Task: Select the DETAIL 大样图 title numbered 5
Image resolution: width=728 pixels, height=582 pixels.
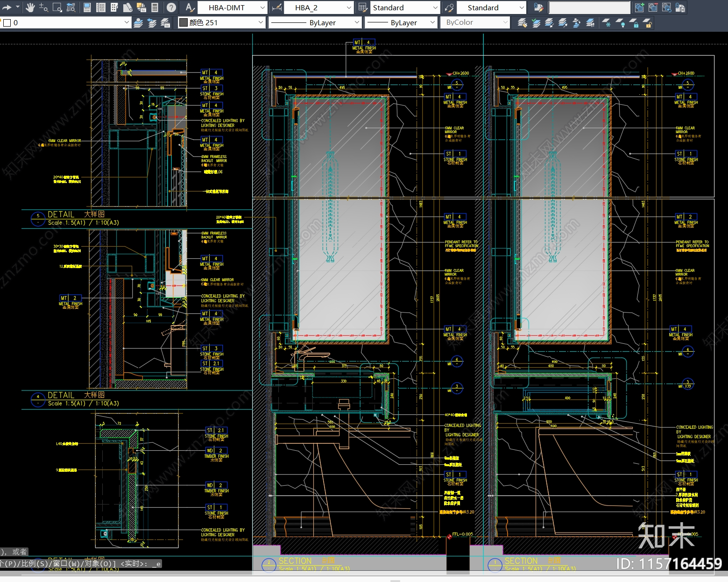Action: [76, 214]
